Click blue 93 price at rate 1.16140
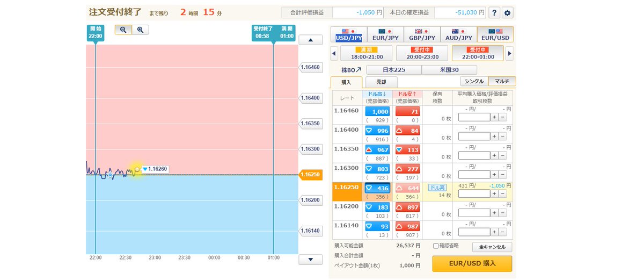Screen dimensions: 644x280 [377, 227]
